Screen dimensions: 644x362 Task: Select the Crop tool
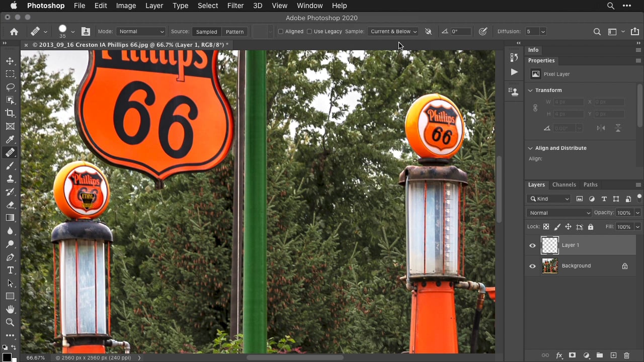pos(10,113)
